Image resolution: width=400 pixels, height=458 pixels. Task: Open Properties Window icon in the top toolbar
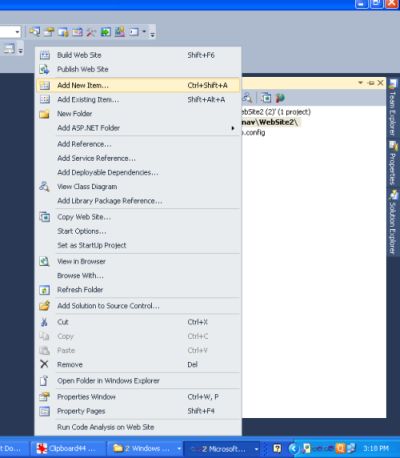(49, 32)
